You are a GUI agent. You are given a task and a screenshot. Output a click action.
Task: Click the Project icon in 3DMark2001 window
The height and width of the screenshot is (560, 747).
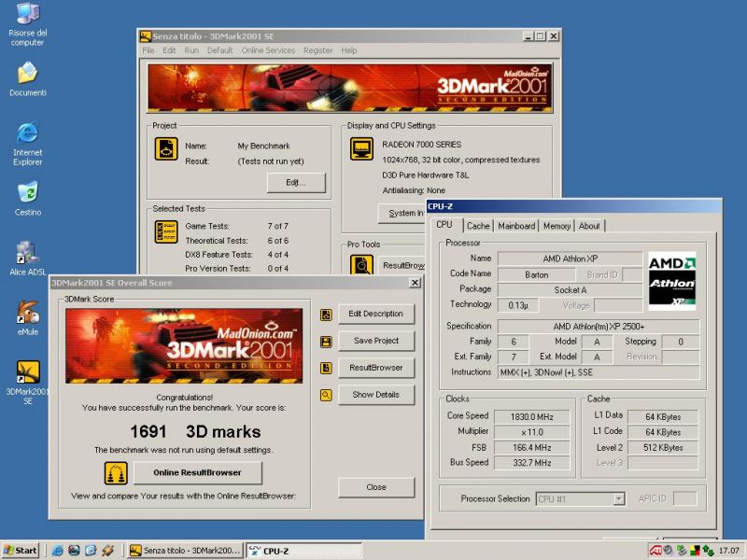point(166,149)
